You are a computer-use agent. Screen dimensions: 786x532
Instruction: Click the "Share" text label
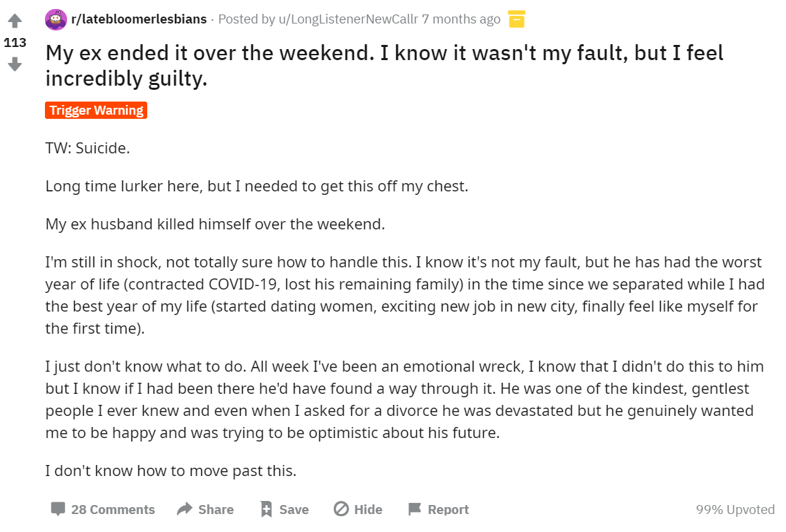[x=216, y=509]
